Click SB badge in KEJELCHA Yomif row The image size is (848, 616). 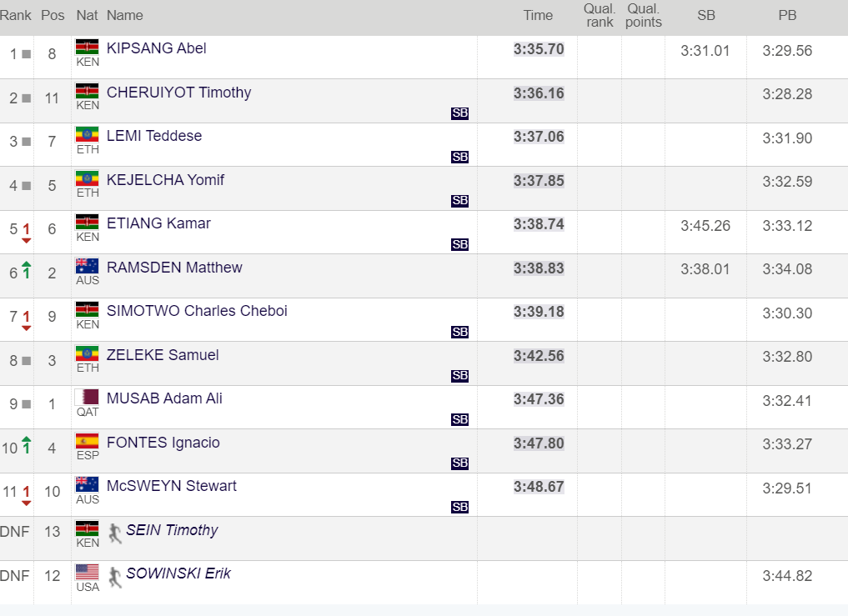click(x=459, y=201)
